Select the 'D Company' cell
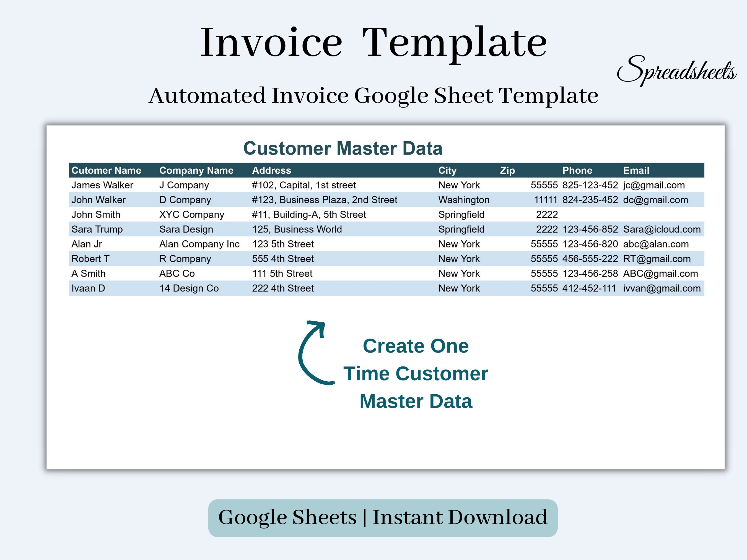The width and height of the screenshot is (747, 560). [185, 200]
